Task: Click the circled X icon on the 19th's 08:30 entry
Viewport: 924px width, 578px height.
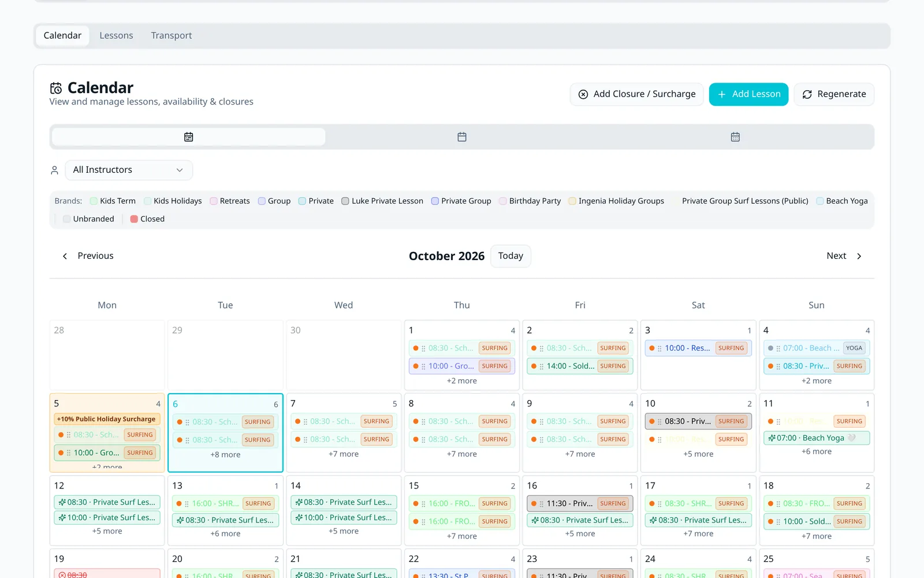Action: pos(62,575)
